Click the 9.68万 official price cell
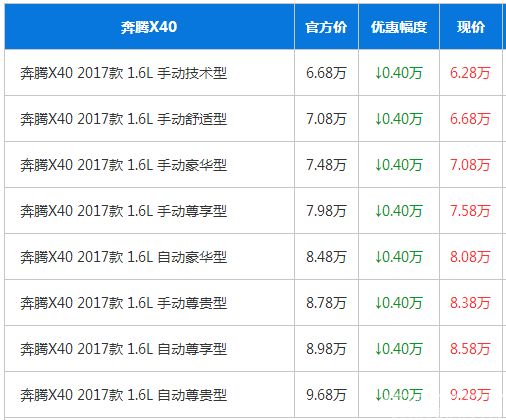 pyautogui.click(x=326, y=395)
